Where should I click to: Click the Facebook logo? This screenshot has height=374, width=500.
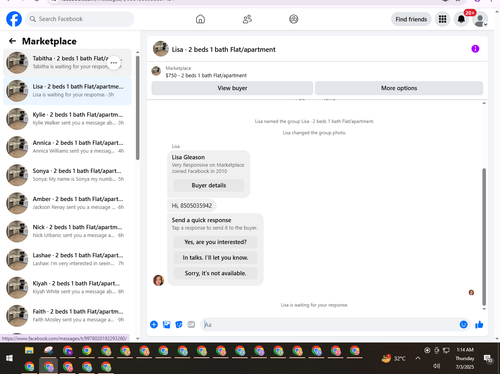tap(14, 19)
